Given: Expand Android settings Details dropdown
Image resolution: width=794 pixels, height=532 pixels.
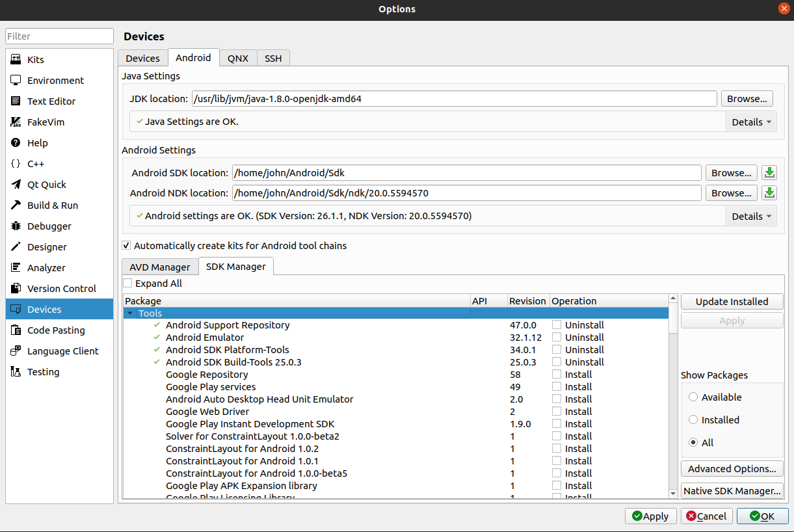Looking at the screenshot, I should click(x=751, y=217).
